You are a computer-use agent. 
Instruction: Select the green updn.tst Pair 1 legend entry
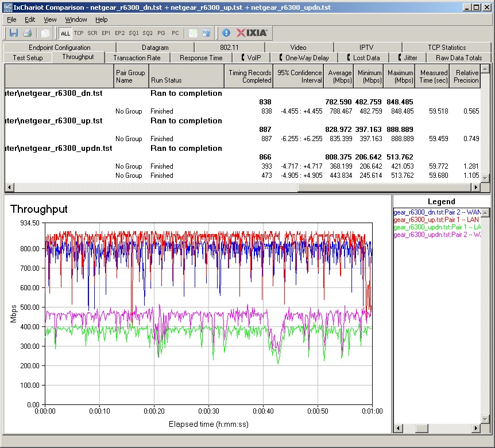point(437,227)
